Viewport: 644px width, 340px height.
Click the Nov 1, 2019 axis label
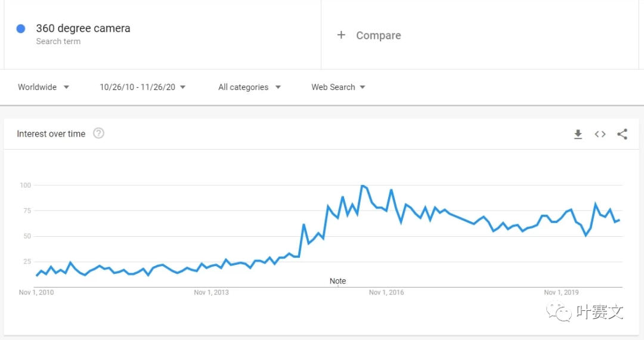[x=561, y=292]
